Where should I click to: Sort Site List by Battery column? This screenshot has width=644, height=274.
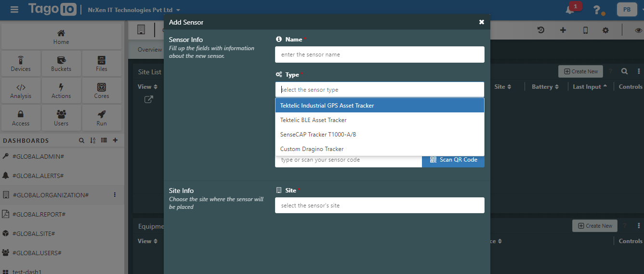pos(545,87)
